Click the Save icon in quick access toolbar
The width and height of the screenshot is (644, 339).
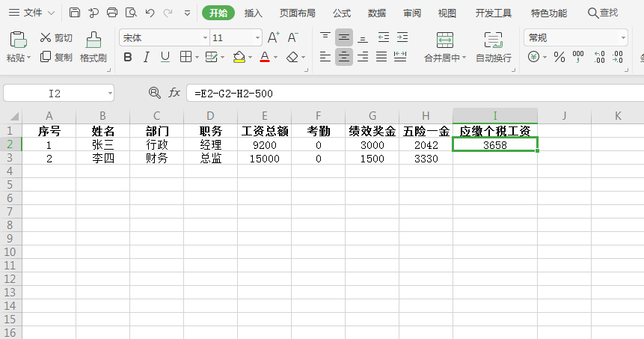click(75, 13)
